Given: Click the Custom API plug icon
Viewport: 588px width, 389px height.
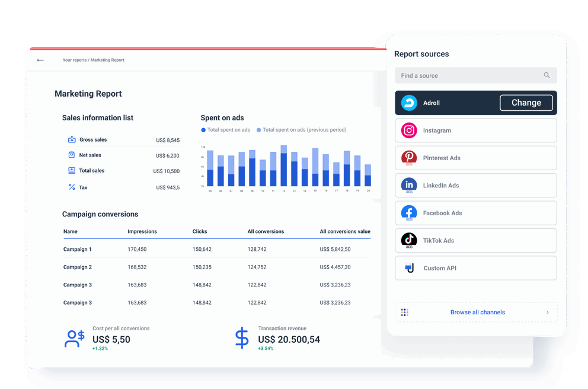Looking at the screenshot, I should (408, 268).
